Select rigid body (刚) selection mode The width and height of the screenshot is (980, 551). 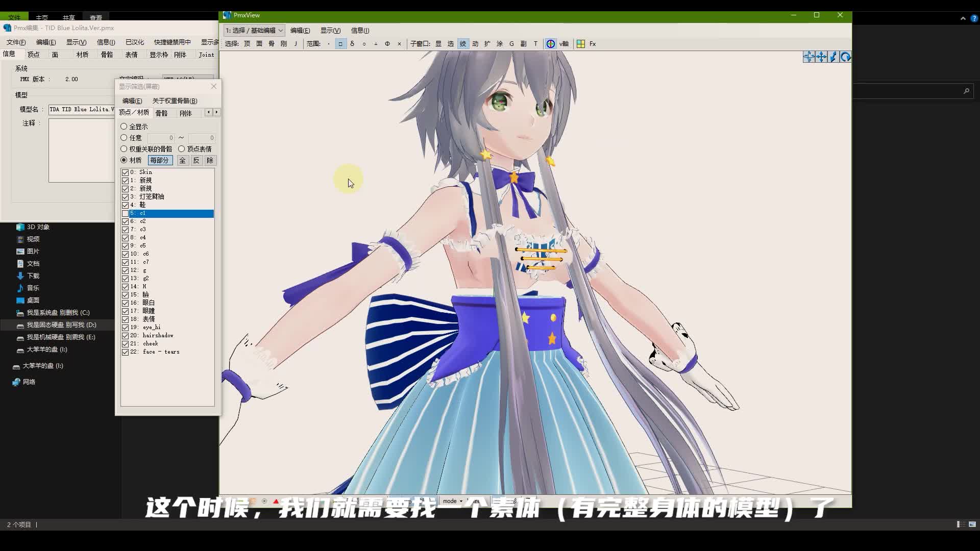[284, 44]
